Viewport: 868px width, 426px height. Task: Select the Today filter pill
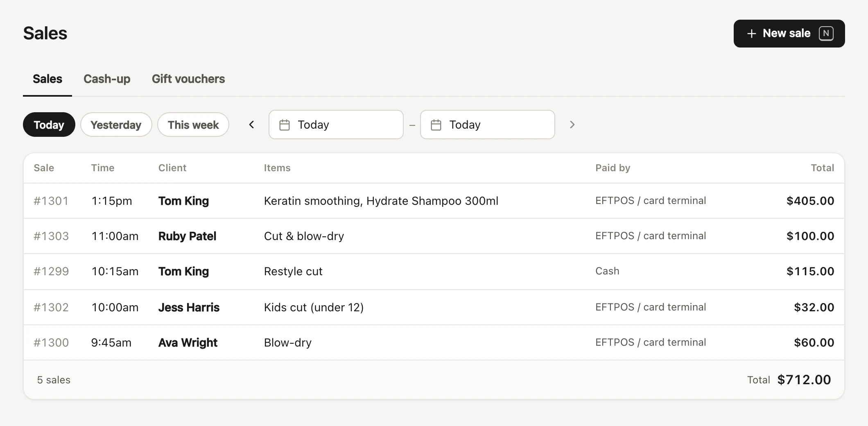coord(49,125)
